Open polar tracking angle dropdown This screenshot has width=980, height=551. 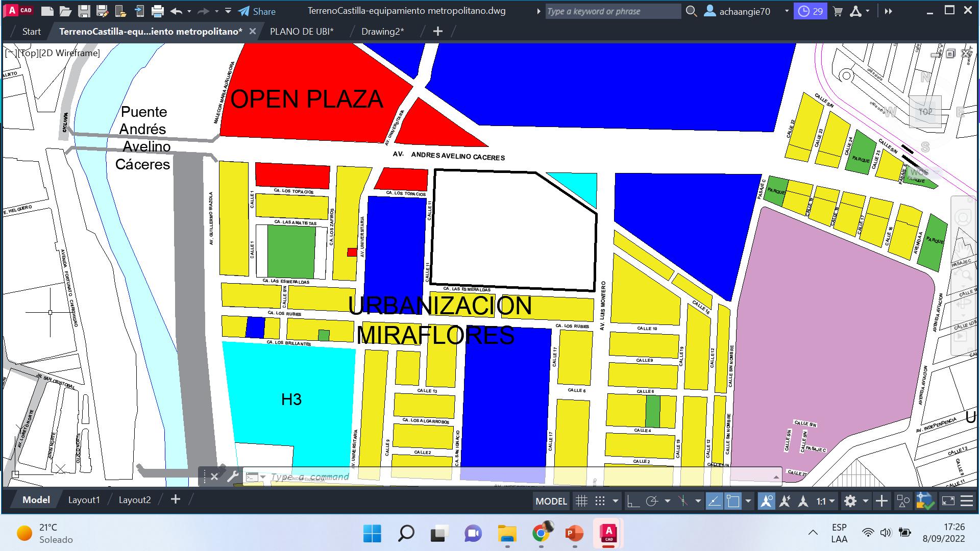pos(667,501)
